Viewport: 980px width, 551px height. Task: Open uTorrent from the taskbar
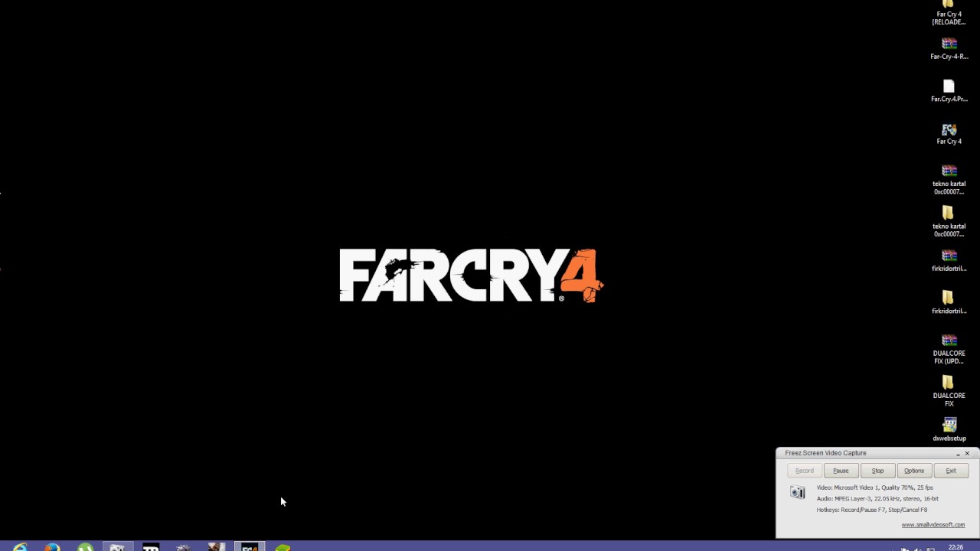click(x=85, y=547)
